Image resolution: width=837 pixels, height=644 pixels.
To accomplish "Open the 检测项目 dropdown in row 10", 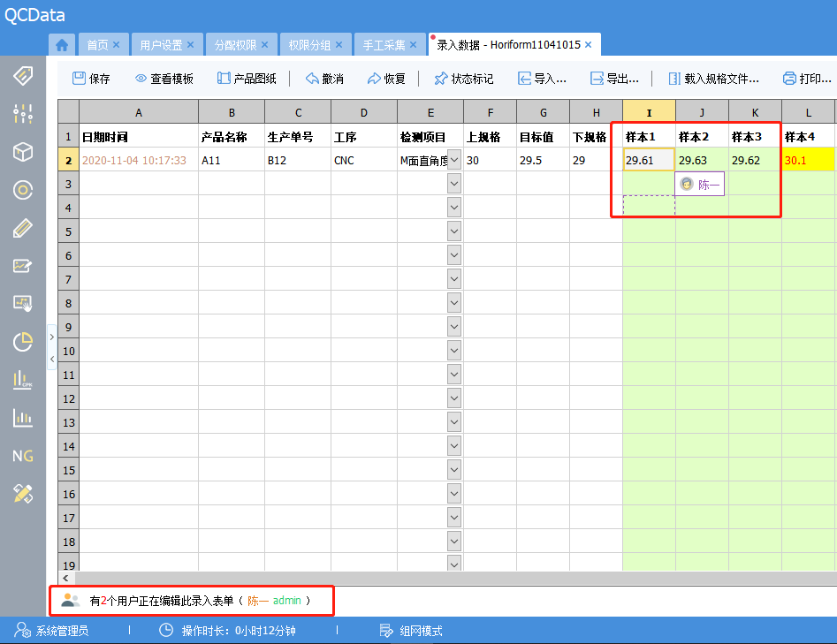I will 454,351.
